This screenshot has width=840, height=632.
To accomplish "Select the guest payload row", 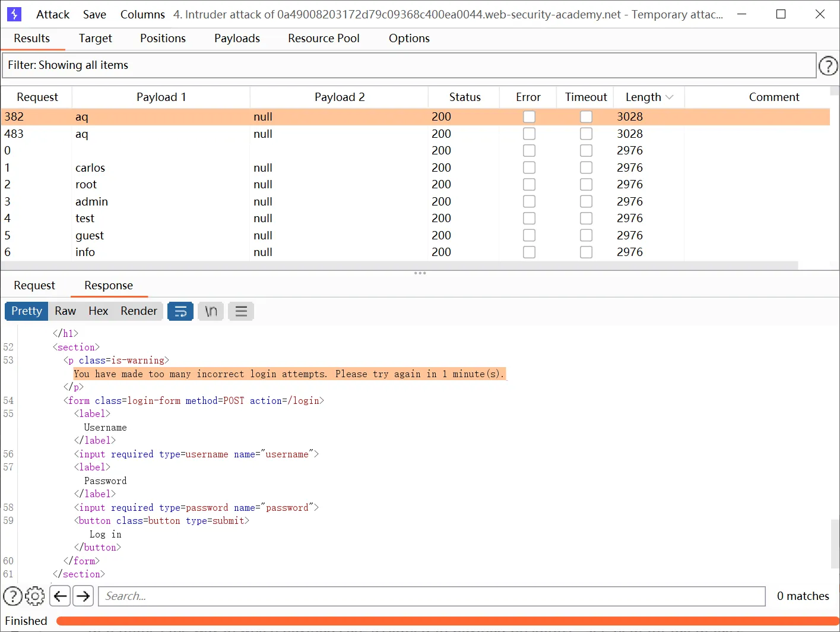I will click(415, 235).
